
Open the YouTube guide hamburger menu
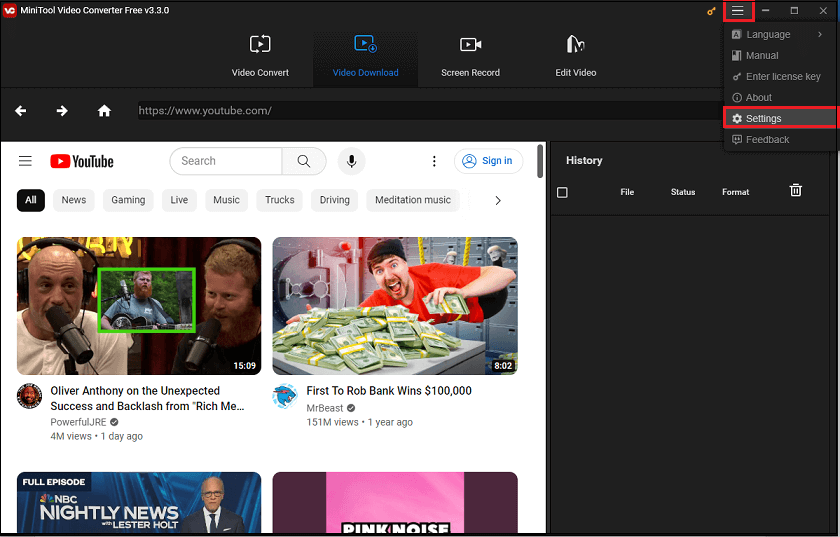click(x=25, y=161)
